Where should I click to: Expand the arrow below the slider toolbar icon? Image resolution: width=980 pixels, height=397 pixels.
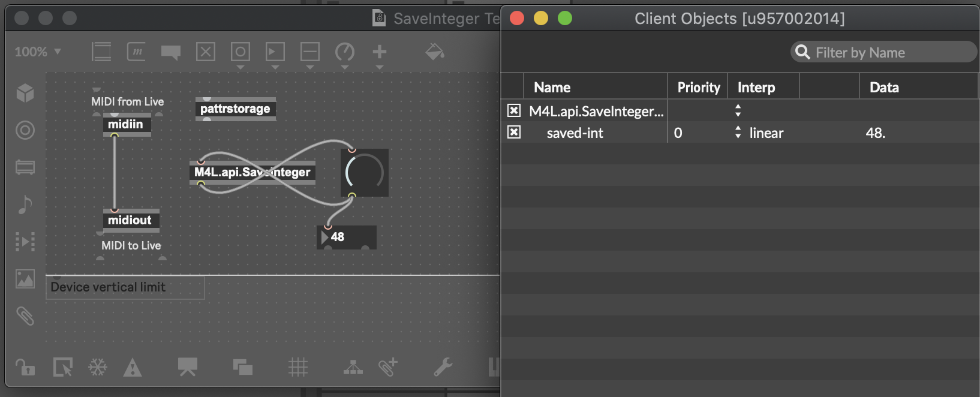click(310, 67)
